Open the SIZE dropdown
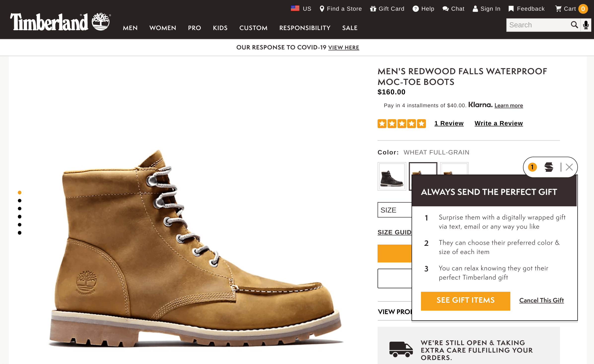 [x=394, y=210]
